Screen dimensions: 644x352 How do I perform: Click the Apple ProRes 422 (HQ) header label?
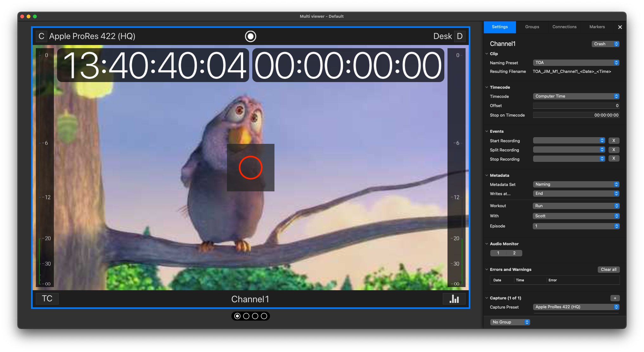[x=92, y=36]
